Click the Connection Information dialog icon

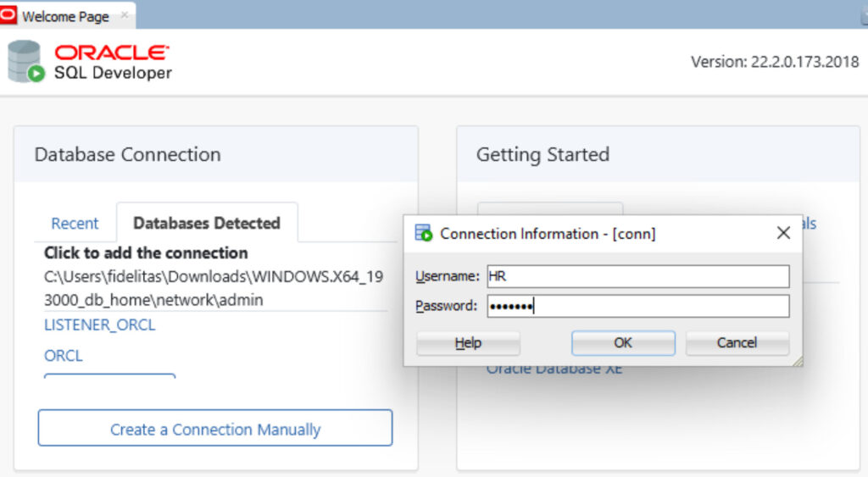[424, 233]
